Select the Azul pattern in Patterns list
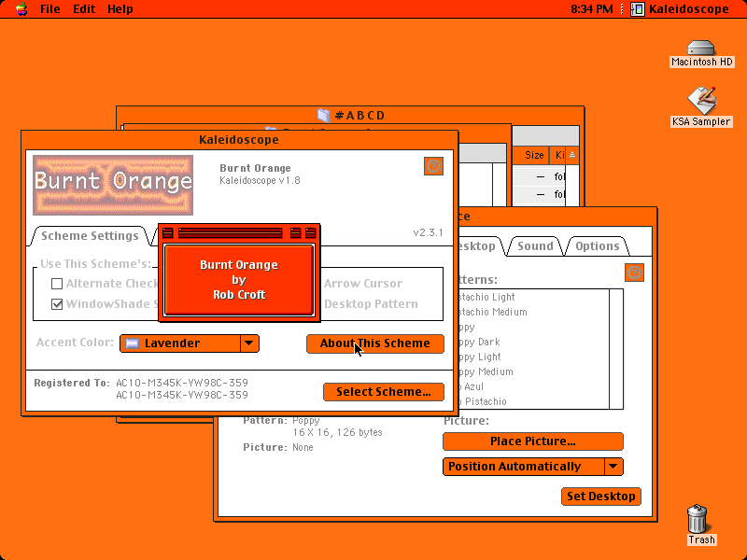This screenshot has height=560, width=747. (x=530, y=386)
